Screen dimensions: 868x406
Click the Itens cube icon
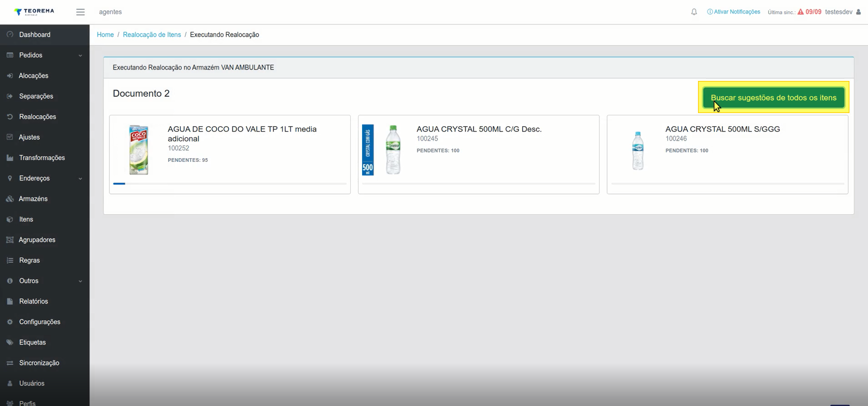10,219
